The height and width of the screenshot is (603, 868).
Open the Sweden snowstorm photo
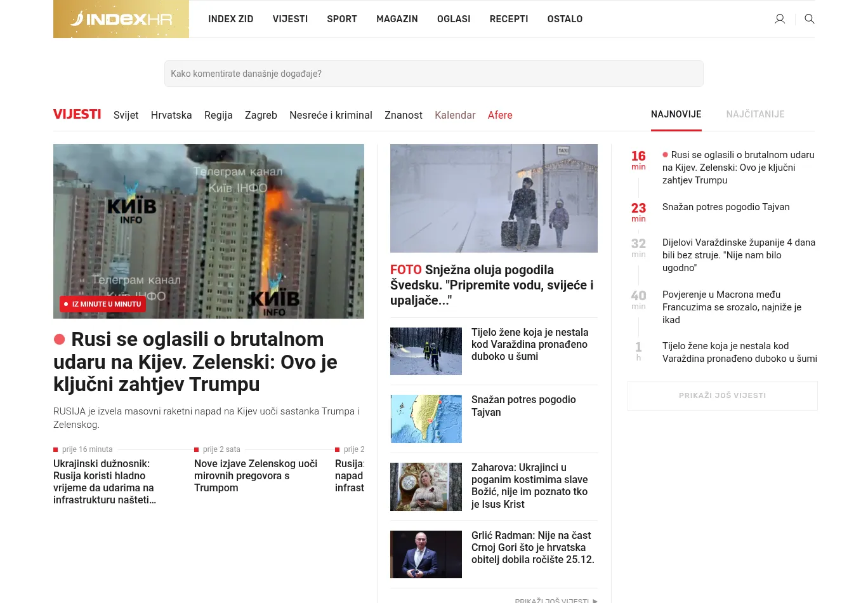pyautogui.click(x=494, y=198)
